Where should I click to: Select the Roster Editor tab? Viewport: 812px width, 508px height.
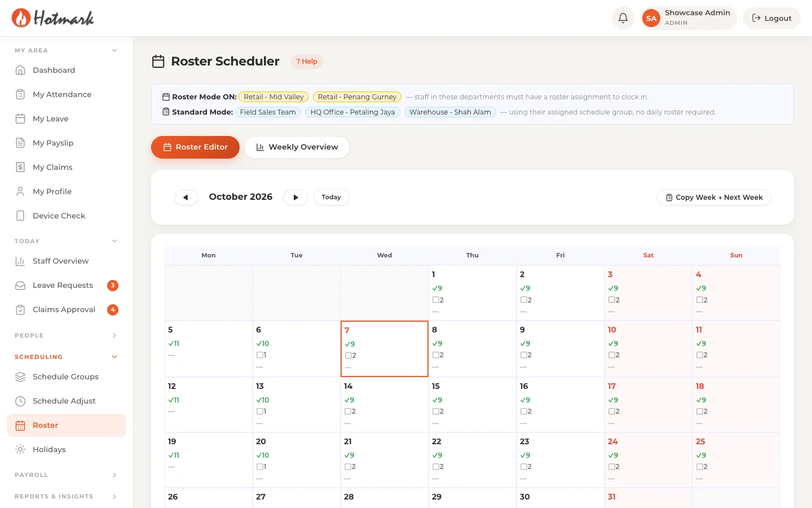pos(195,147)
